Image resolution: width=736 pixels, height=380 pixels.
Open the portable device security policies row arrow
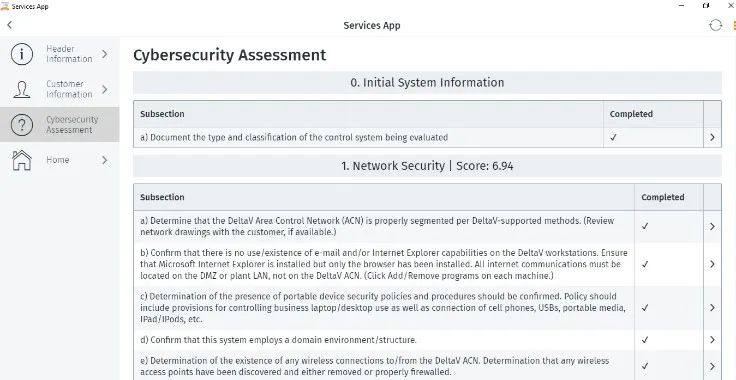712,308
